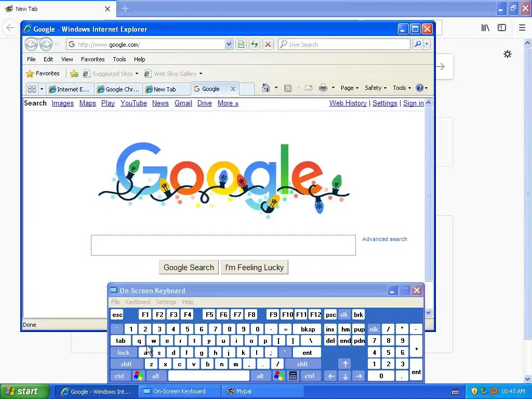
Task: Click the New Tab page gear icon
Action: click(x=507, y=54)
